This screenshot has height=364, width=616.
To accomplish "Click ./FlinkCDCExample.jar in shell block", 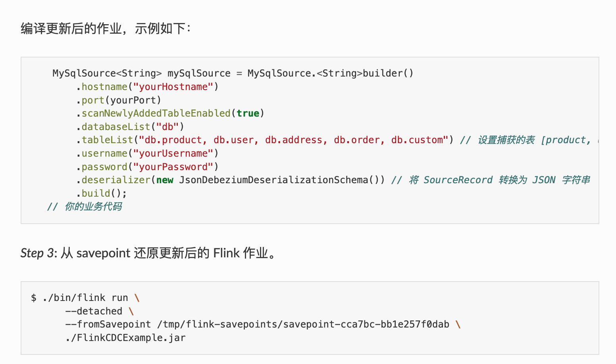I will 125,338.
